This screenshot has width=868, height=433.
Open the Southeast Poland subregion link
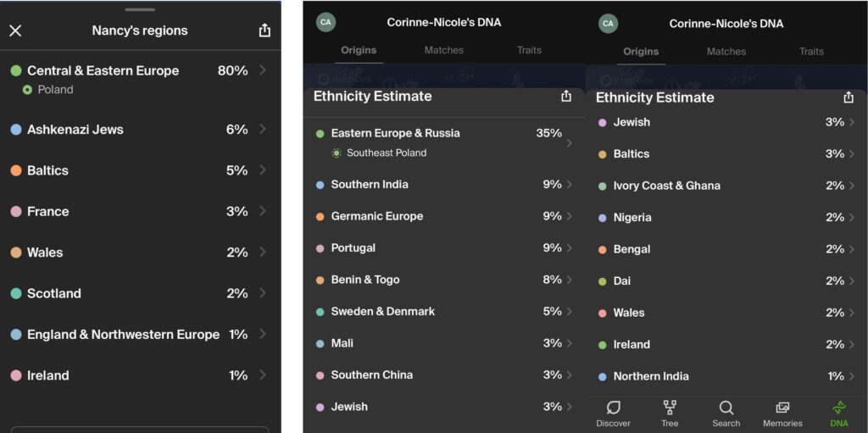pos(386,153)
